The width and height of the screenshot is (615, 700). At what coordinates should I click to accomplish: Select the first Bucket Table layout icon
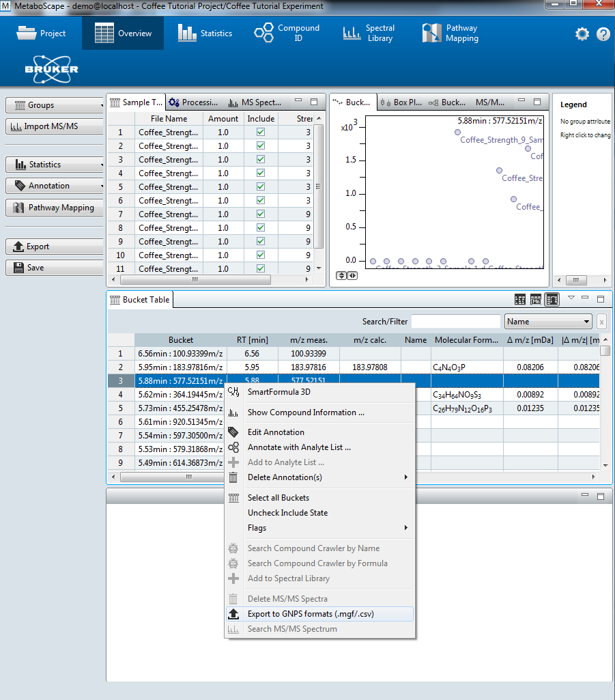pyautogui.click(x=520, y=299)
